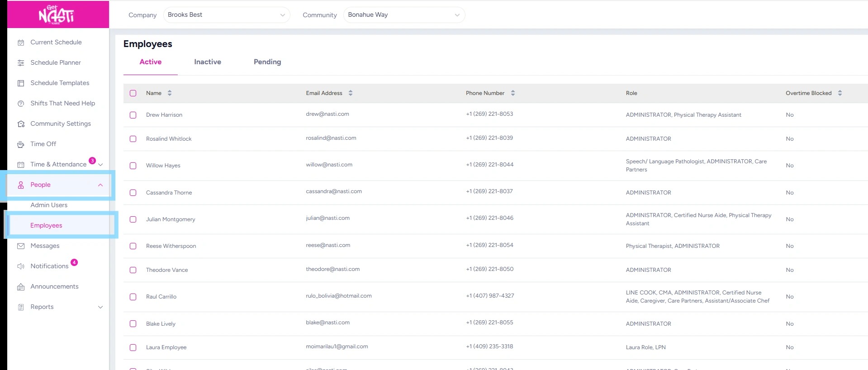
Task: Select the checkbox for Drew Harrison
Action: (133, 115)
